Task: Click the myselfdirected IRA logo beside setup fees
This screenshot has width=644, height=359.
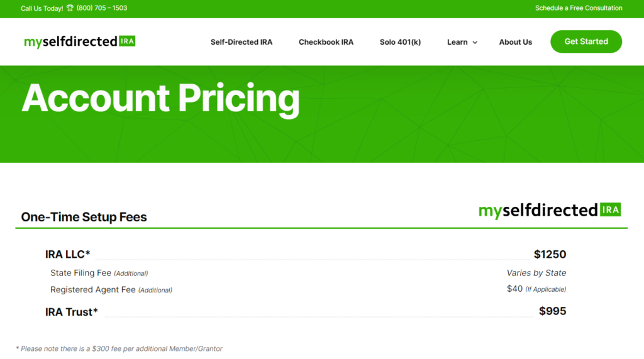Action: (x=550, y=210)
